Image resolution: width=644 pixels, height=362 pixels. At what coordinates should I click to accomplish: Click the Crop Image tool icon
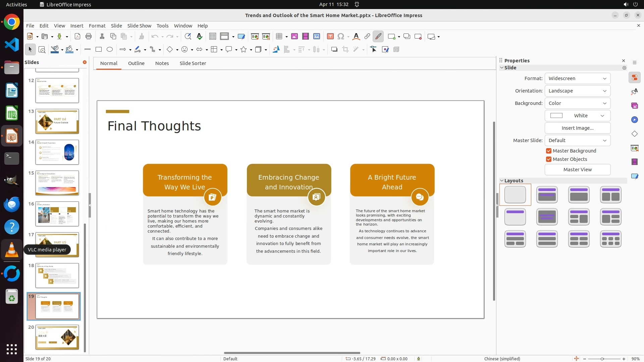[345, 50]
